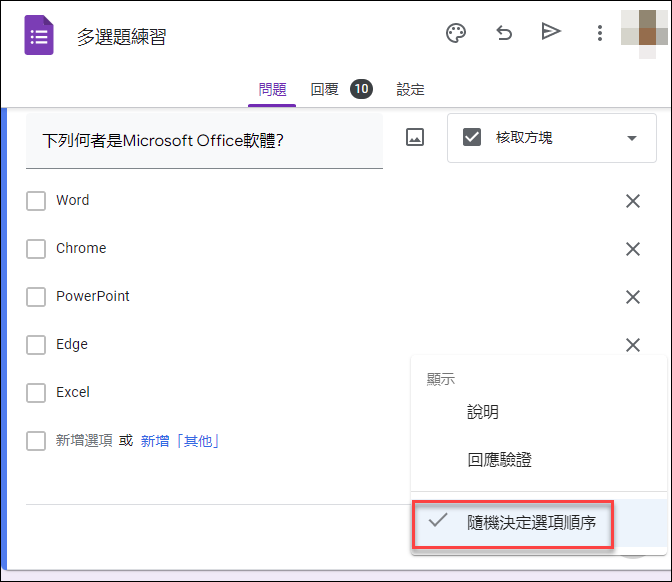
Task: Edit the form title 多選題練習
Action: pos(121,37)
